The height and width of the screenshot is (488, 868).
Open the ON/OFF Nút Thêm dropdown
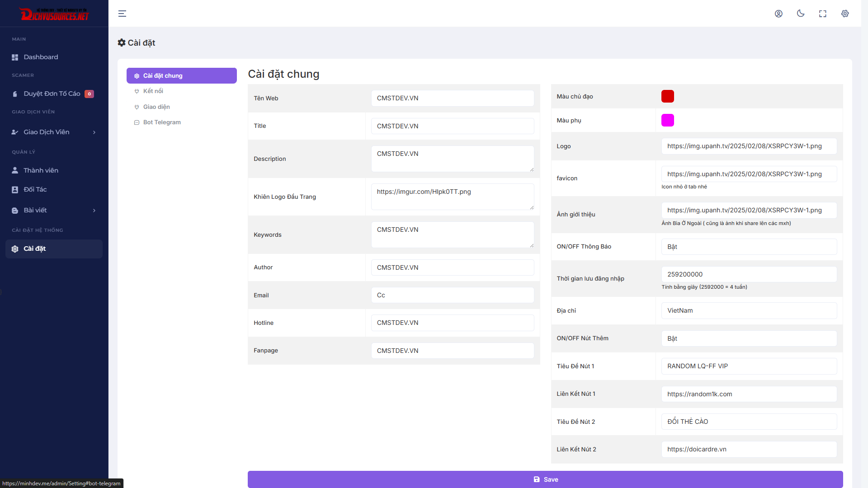point(749,338)
